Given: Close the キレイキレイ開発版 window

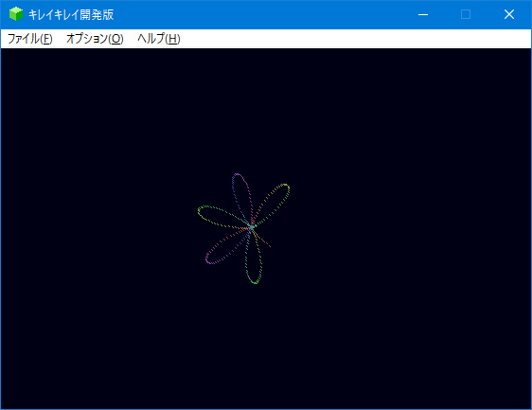Looking at the screenshot, I should pyautogui.click(x=509, y=14).
